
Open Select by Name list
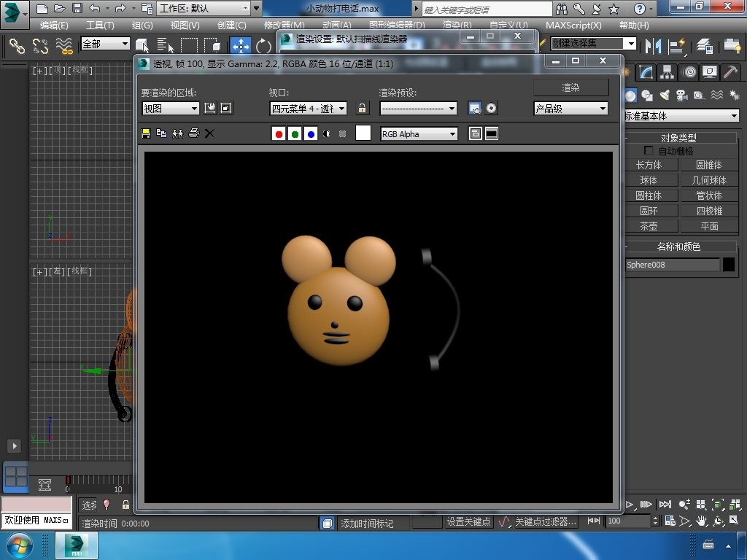pos(165,46)
